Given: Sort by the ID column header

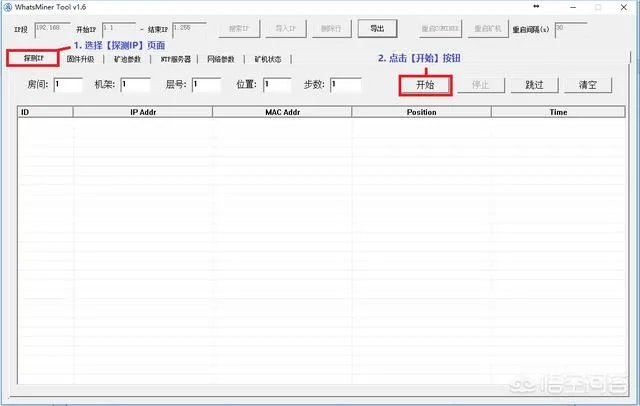Looking at the screenshot, I should [45, 112].
